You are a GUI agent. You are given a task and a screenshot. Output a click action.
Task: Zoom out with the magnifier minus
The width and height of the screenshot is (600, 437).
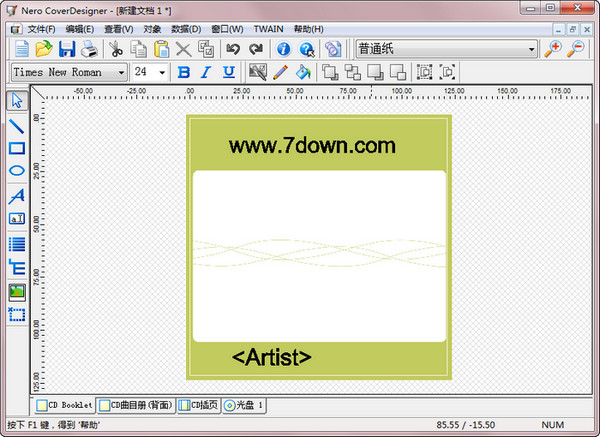[x=576, y=49]
